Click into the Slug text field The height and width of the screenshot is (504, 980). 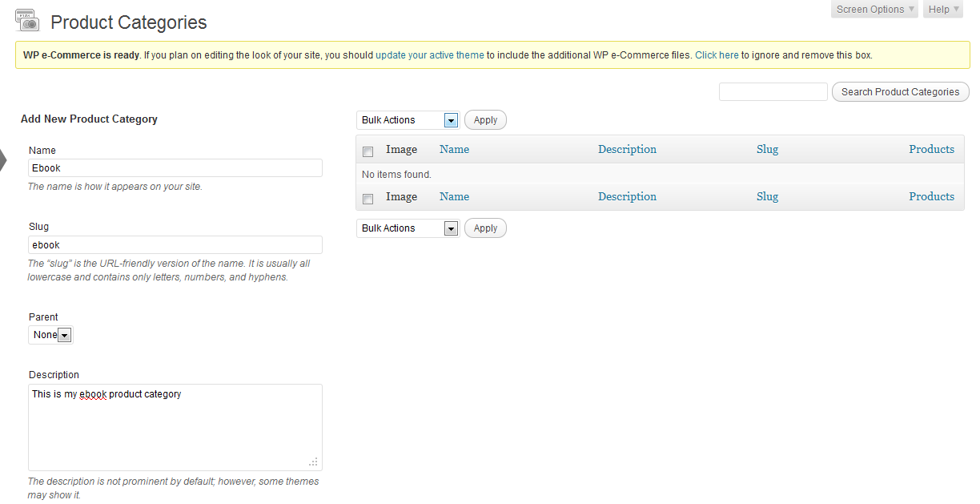175,245
